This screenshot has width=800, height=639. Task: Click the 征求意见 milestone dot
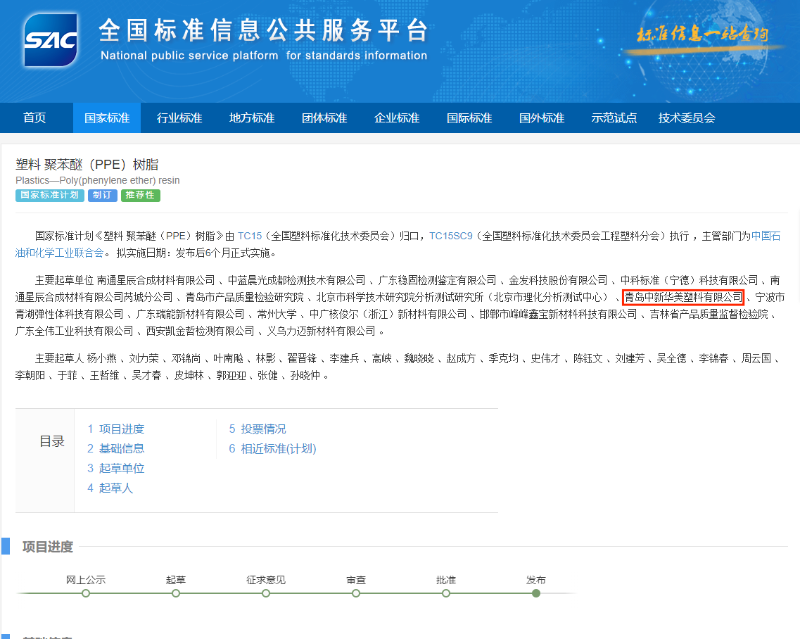point(264,592)
